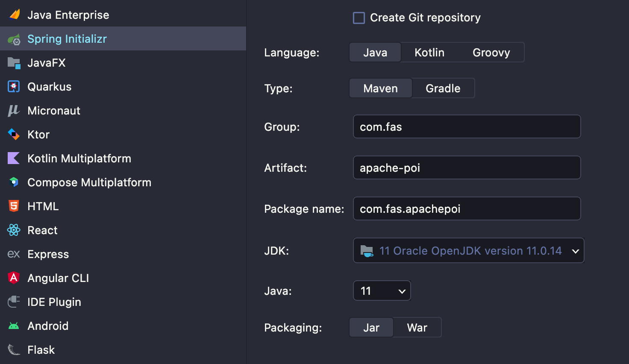The height and width of the screenshot is (364, 629).
Task: Click the Ktor project icon
Action: 14,135
